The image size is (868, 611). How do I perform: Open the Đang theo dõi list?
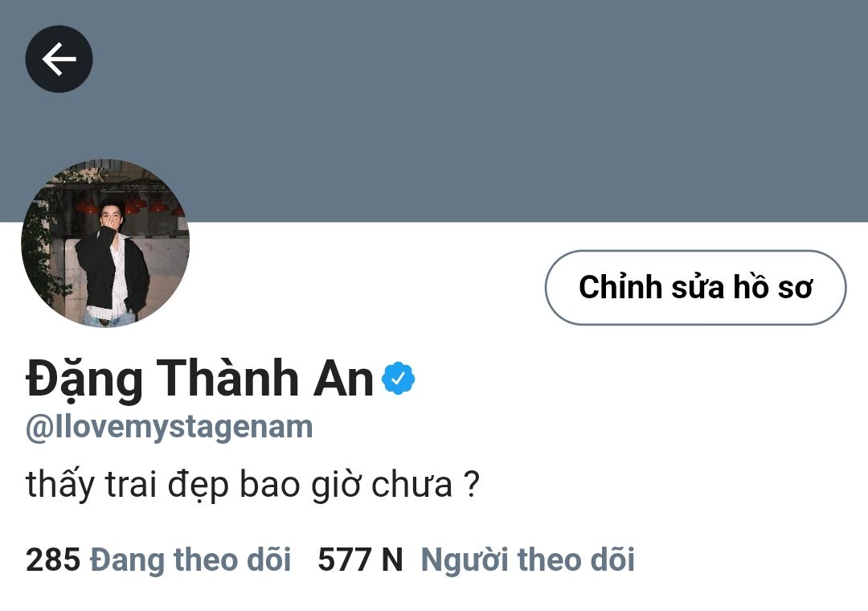(x=190, y=559)
